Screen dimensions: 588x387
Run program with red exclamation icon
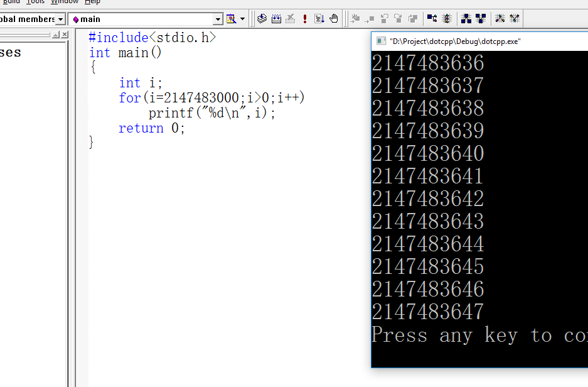(x=305, y=19)
